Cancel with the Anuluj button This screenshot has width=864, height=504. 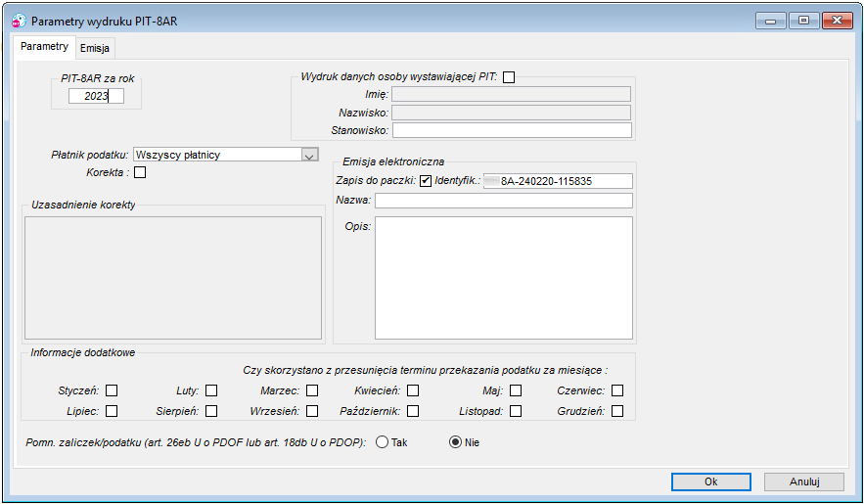804,481
